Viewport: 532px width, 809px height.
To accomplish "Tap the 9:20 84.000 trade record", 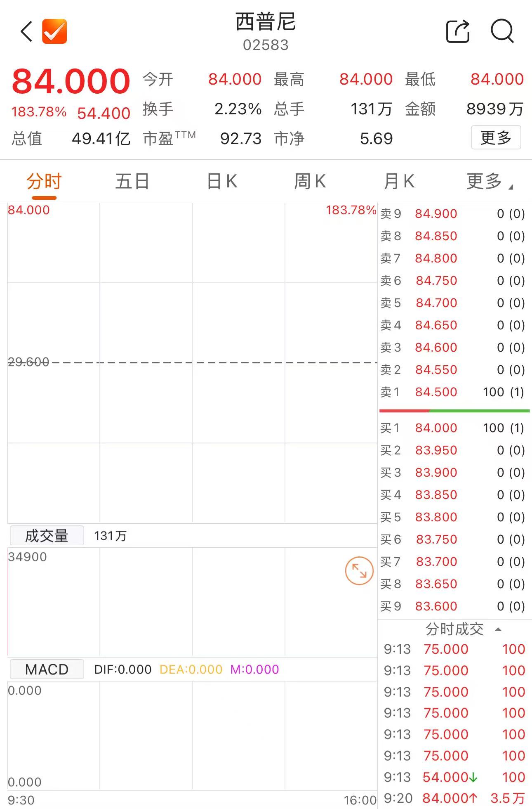I will click(x=454, y=798).
